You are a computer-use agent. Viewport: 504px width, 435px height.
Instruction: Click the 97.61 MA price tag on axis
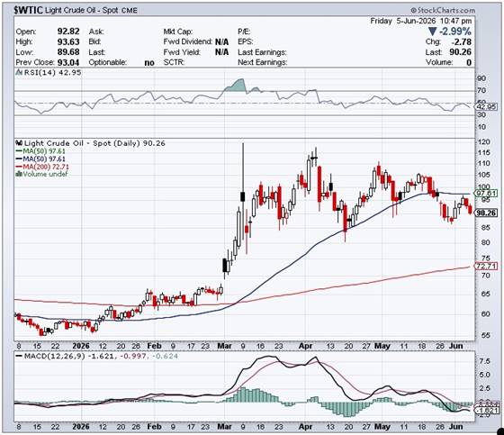click(486, 194)
